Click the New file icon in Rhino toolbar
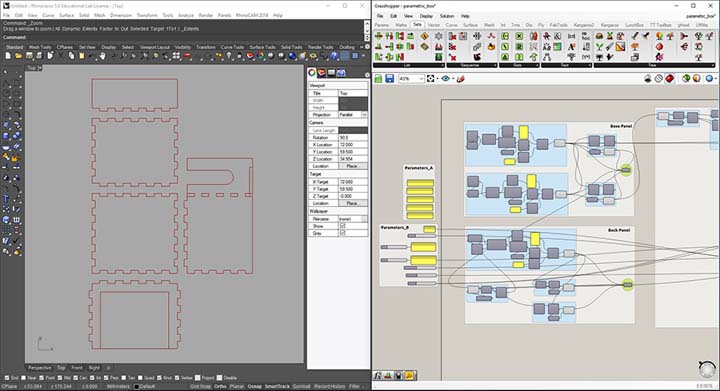 point(8,56)
